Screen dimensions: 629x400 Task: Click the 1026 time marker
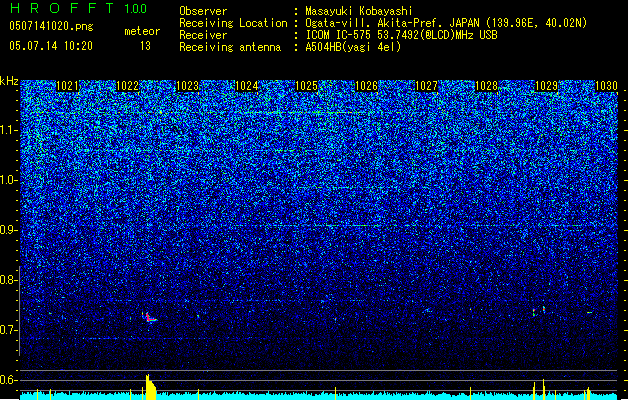(367, 86)
